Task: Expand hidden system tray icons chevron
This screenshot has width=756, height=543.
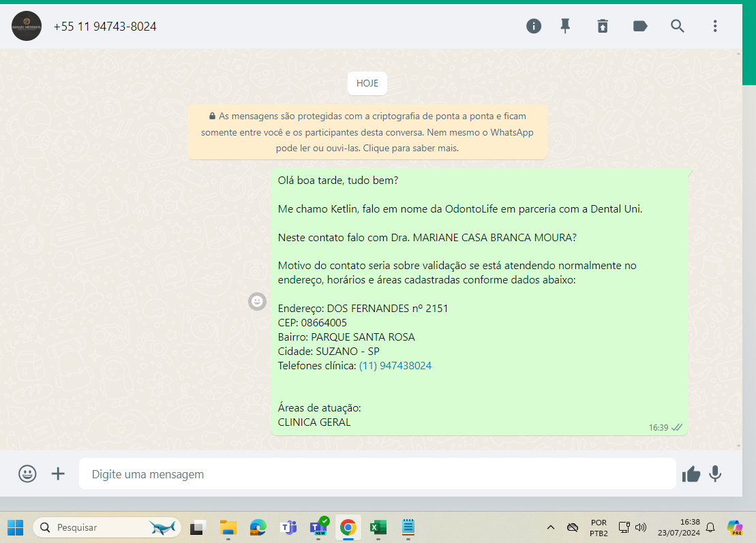Action: tap(551, 527)
